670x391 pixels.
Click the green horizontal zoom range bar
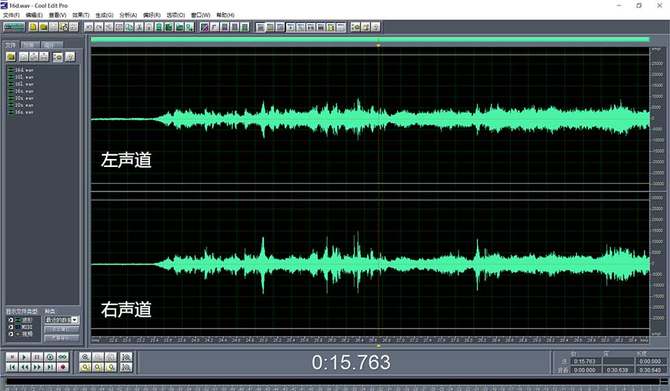coord(370,39)
